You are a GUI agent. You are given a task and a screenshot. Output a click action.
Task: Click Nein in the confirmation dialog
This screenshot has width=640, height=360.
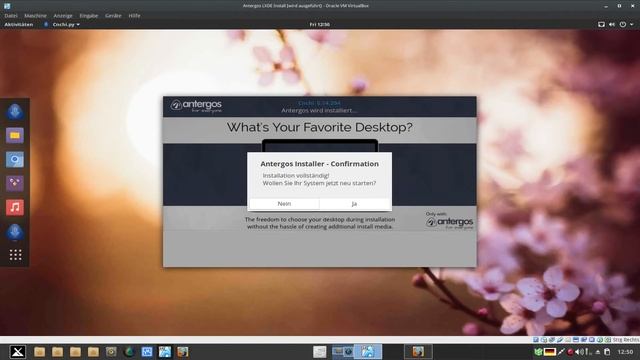pyautogui.click(x=284, y=204)
